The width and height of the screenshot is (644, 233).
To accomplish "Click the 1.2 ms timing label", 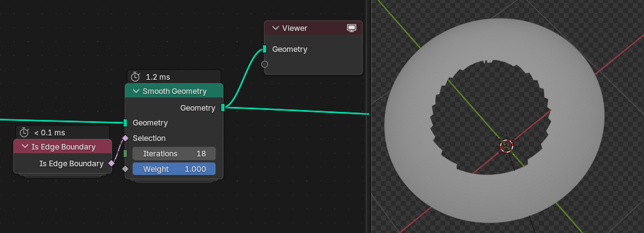I will pos(157,77).
